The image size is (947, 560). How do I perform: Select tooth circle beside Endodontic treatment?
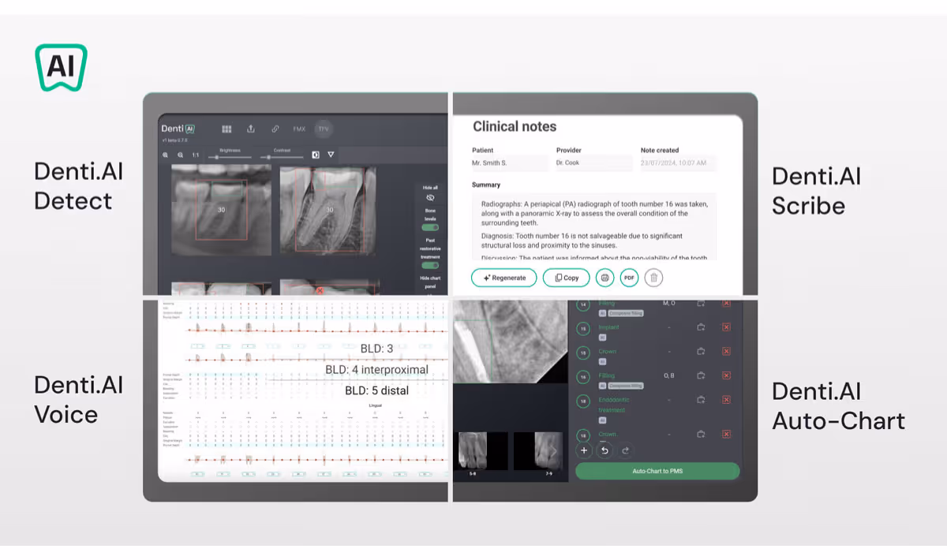(x=583, y=402)
